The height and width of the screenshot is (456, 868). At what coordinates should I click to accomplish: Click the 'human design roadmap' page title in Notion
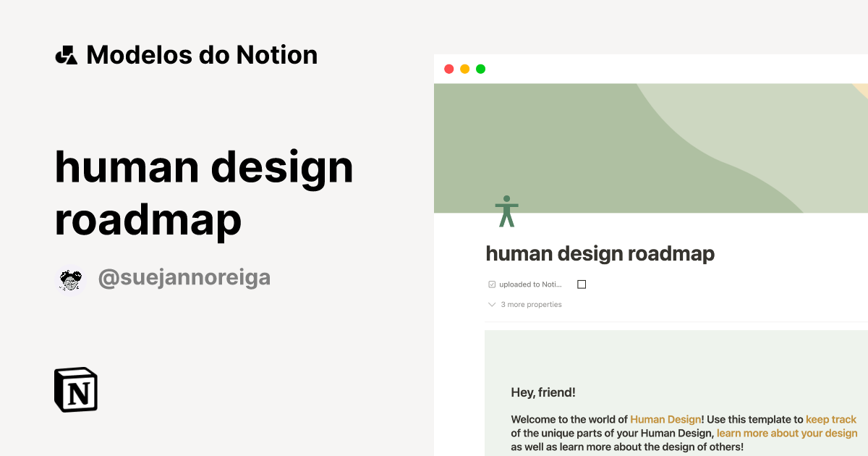(600, 253)
